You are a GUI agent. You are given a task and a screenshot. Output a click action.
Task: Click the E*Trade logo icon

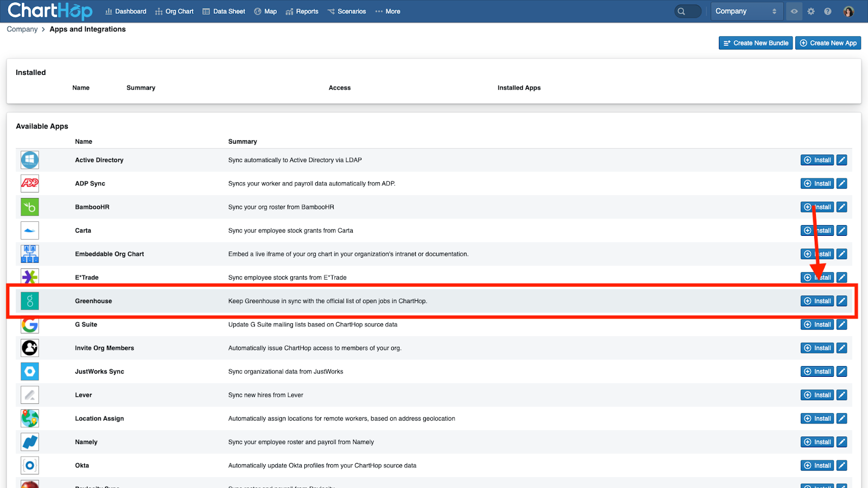coord(30,277)
